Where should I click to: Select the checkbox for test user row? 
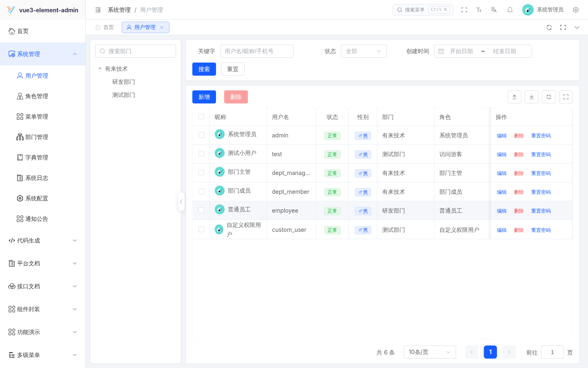pos(201,154)
